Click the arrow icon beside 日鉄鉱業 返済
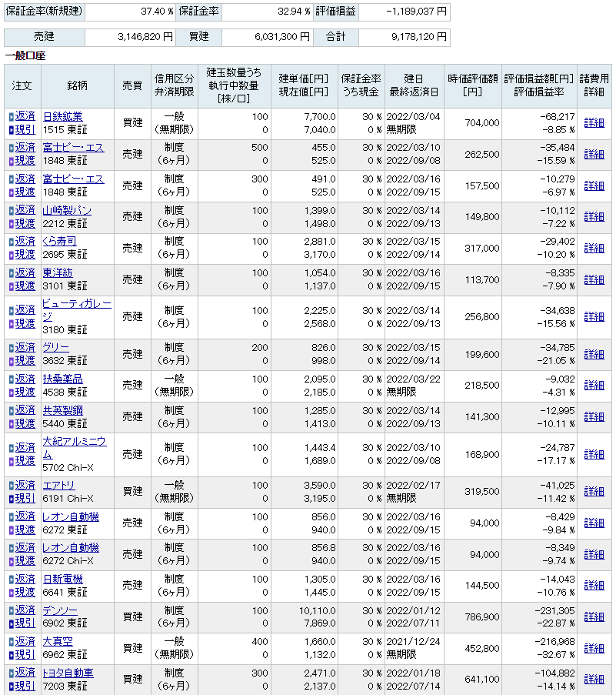This screenshot has width=616, height=695. tap(11, 116)
